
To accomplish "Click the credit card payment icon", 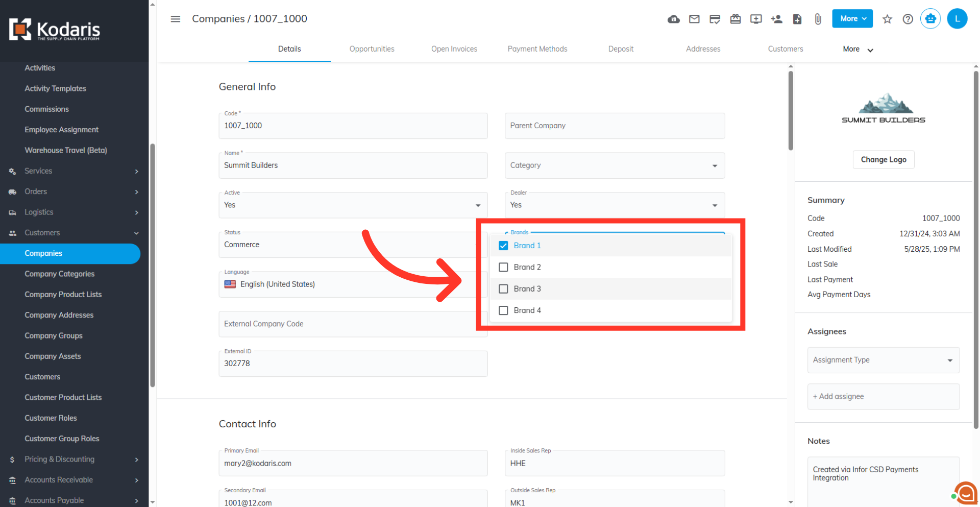I will (715, 19).
